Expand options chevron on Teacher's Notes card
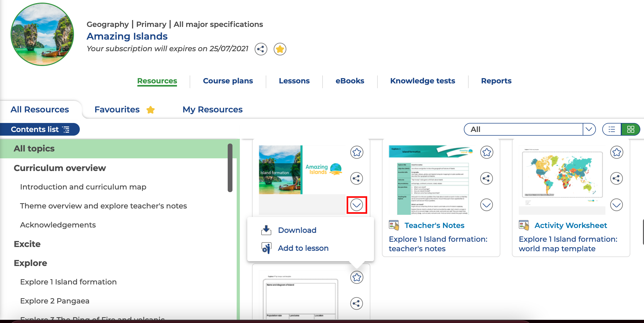The width and height of the screenshot is (644, 323). (486, 205)
